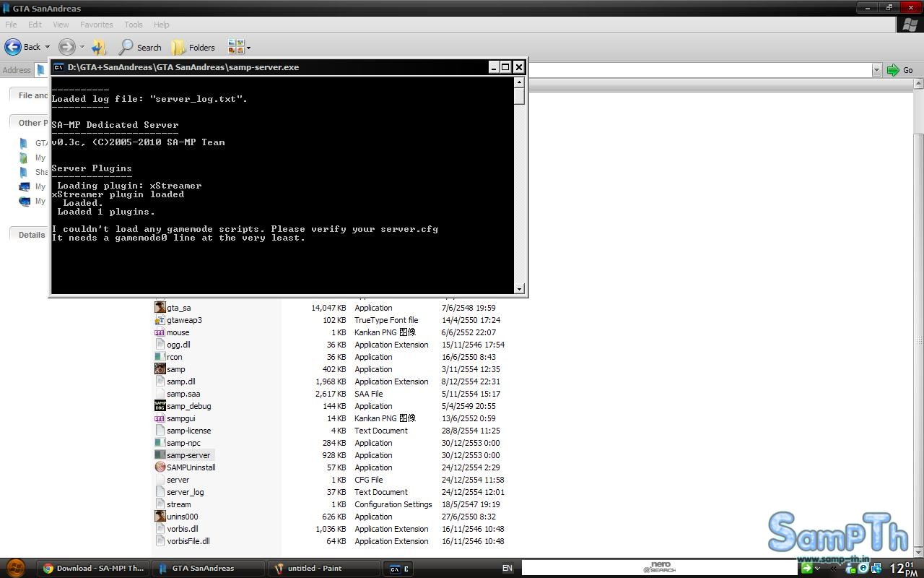The width and height of the screenshot is (924, 578).
Task: Select the sampgui PNG file icon
Action: coord(160,418)
